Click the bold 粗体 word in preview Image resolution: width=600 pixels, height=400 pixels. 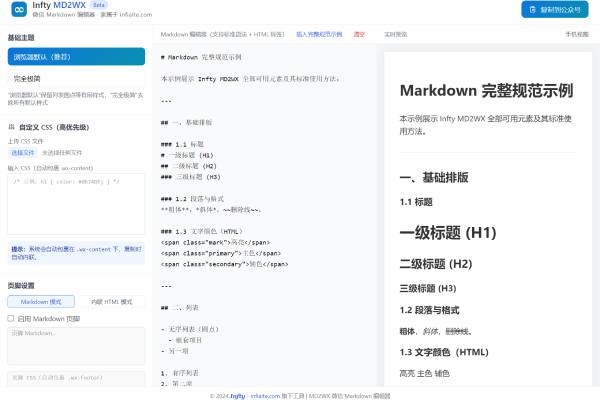[x=407, y=331]
